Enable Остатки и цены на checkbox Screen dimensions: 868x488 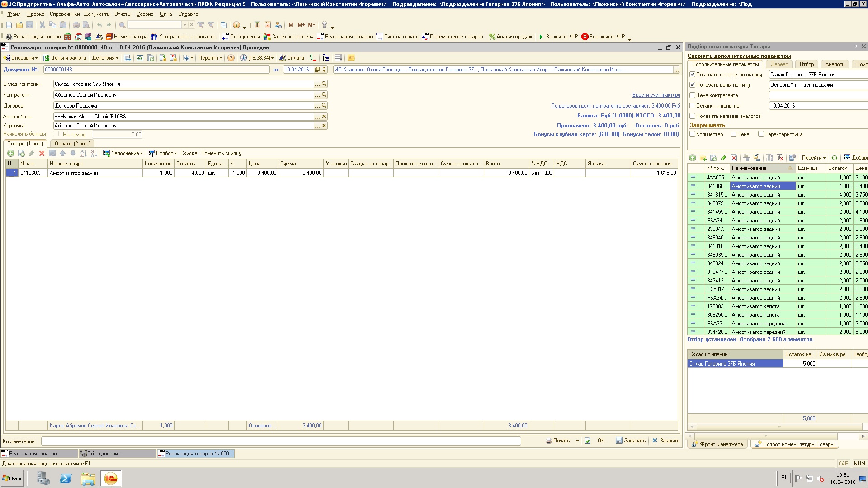click(692, 106)
